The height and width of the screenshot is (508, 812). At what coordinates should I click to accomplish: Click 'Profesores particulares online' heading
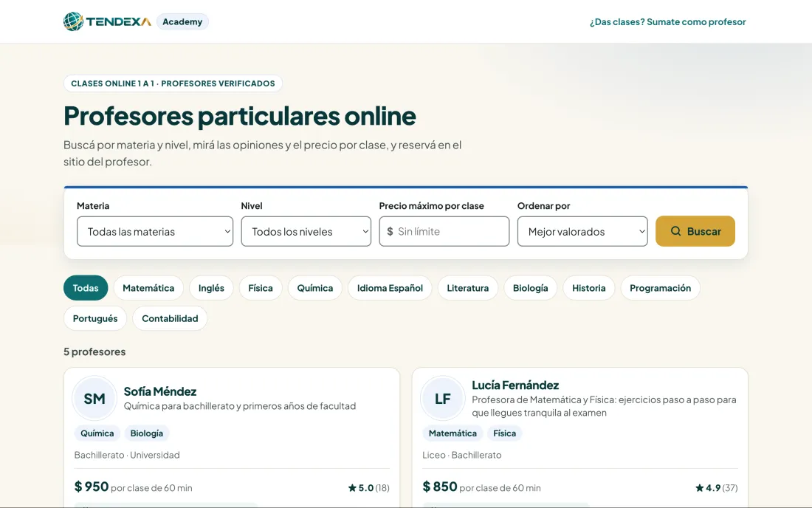pos(240,116)
